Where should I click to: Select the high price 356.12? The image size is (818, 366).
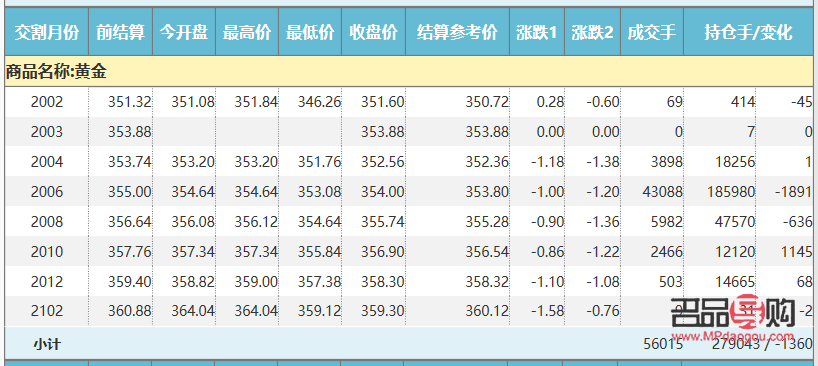tap(256, 222)
